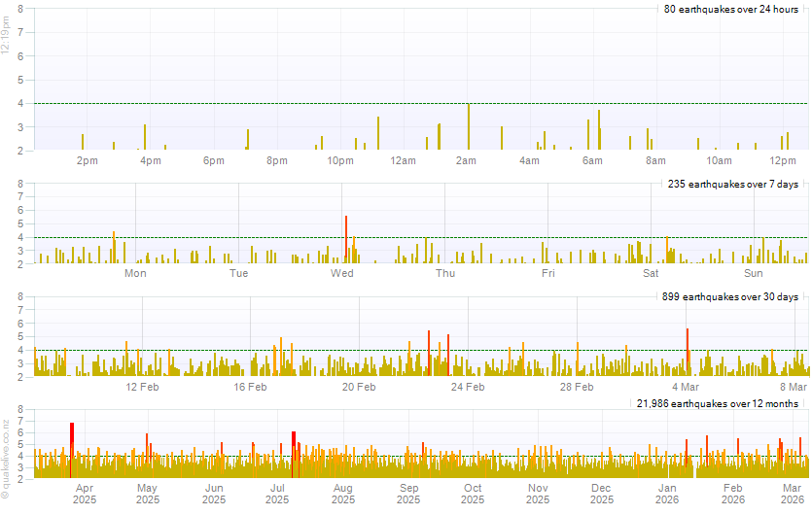
Task: Select the tall bar just after 6am
Action: point(599,130)
